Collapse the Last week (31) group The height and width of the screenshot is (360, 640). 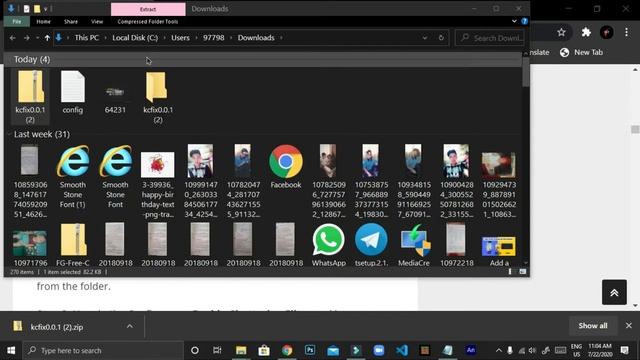[x=42, y=134]
